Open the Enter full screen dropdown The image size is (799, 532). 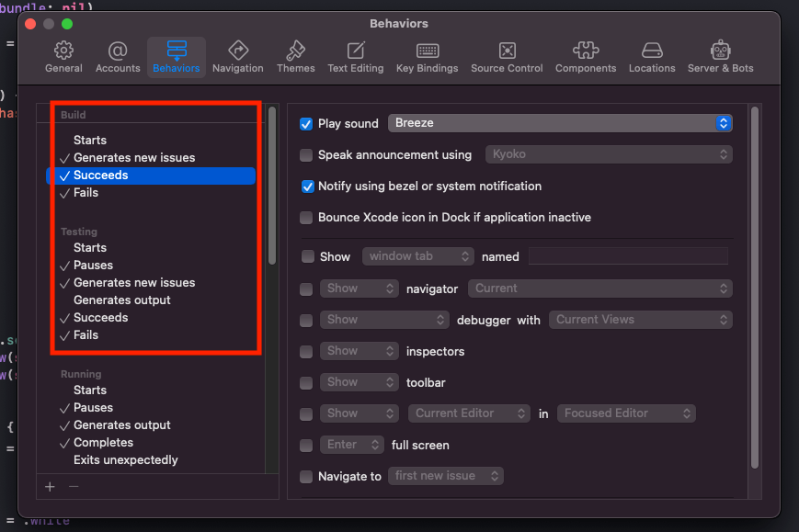351,445
